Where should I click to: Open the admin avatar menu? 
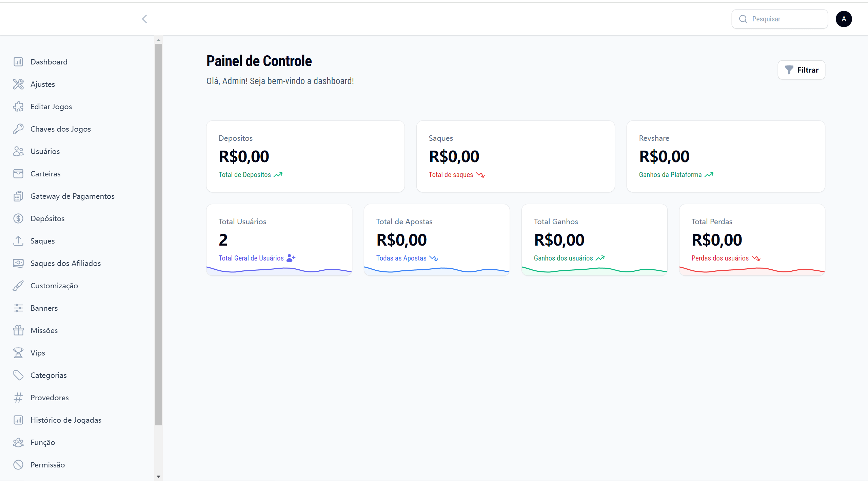844,19
